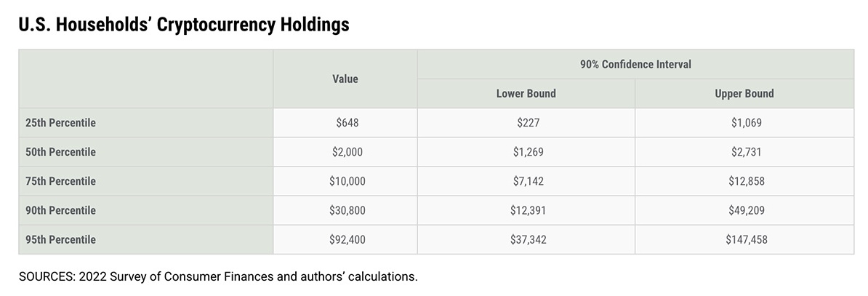
Task: Click the 50th Percentile row label
Action: (60, 152)
